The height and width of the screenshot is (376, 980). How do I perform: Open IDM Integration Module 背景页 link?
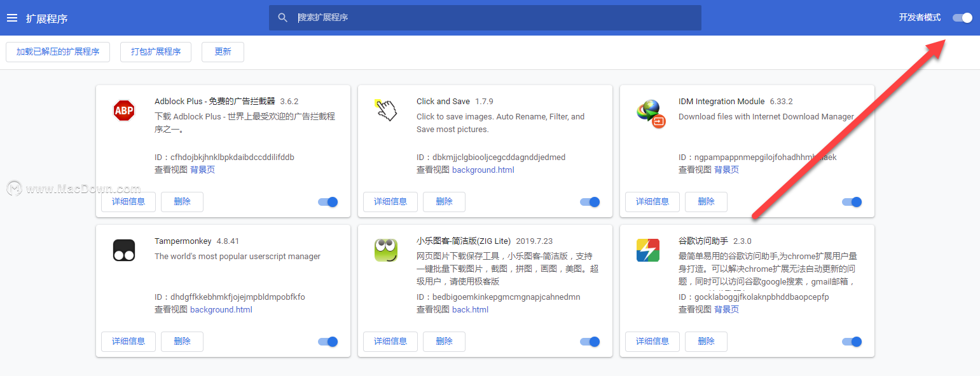pyautogui.click(x=726, y=170)
